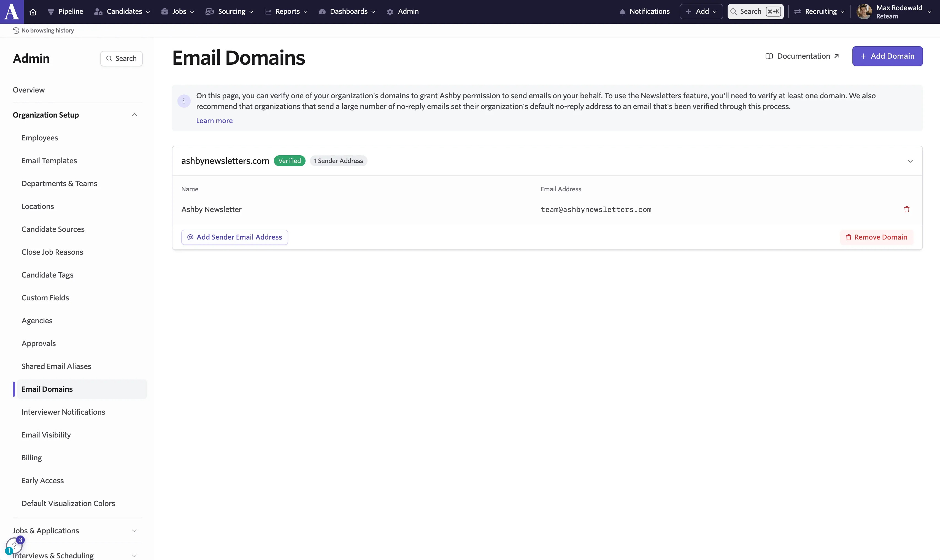940x560 pixels.
Task: Open the Add dropdown in top bar
Action: (x=701, y=12)
